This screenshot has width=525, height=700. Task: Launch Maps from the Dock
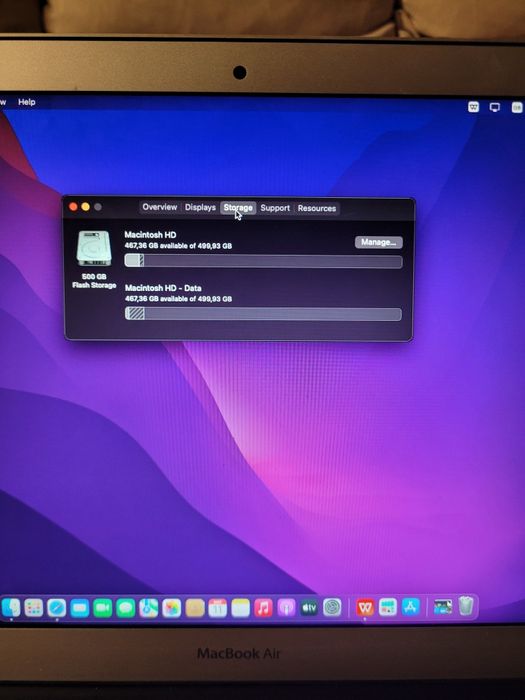tap(148, 608)
